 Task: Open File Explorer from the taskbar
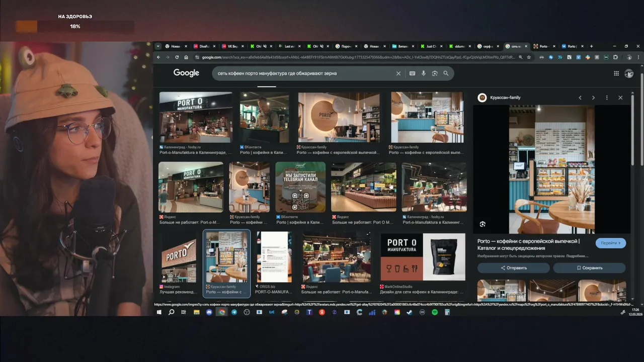196,312
